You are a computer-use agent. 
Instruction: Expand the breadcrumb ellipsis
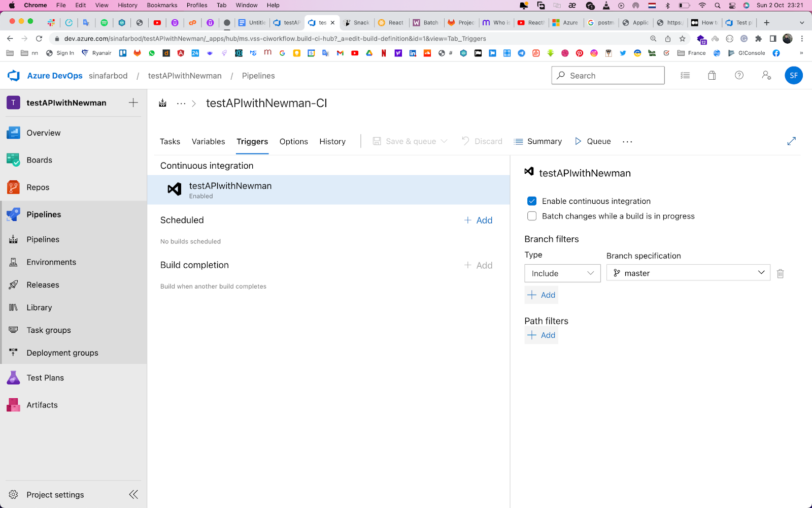[181, 103]
